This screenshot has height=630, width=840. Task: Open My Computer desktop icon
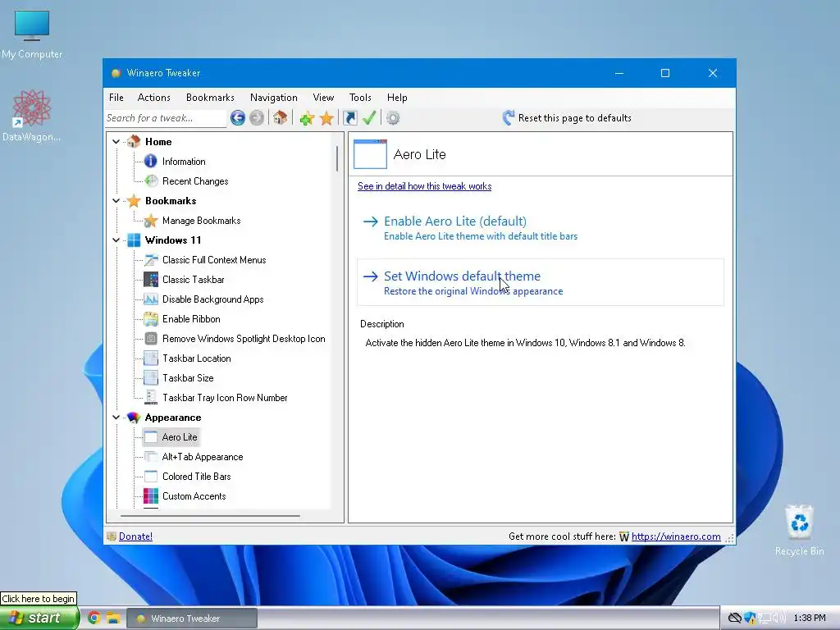coord(32,34)
